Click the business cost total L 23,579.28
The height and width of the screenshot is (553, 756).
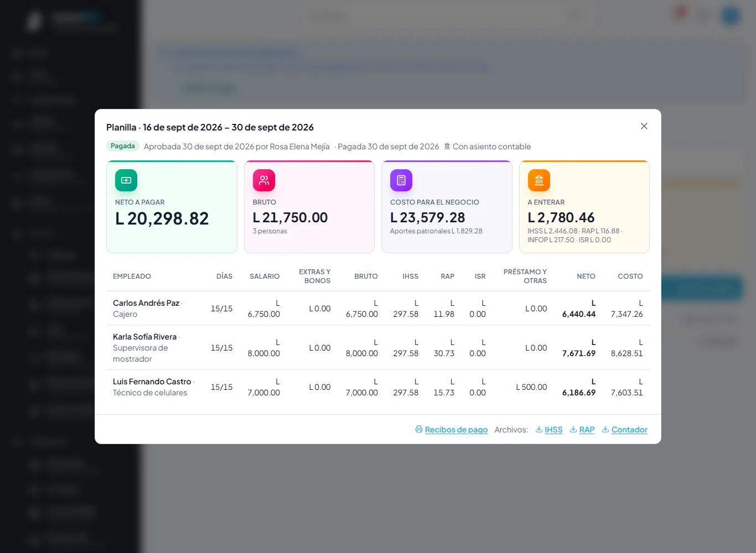coord(428,218)
